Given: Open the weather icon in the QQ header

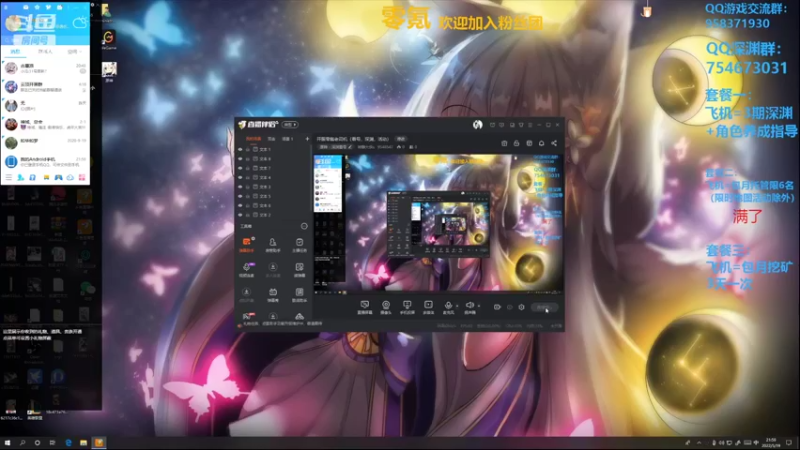Looking at the screenshot, I should coord(80,22).
